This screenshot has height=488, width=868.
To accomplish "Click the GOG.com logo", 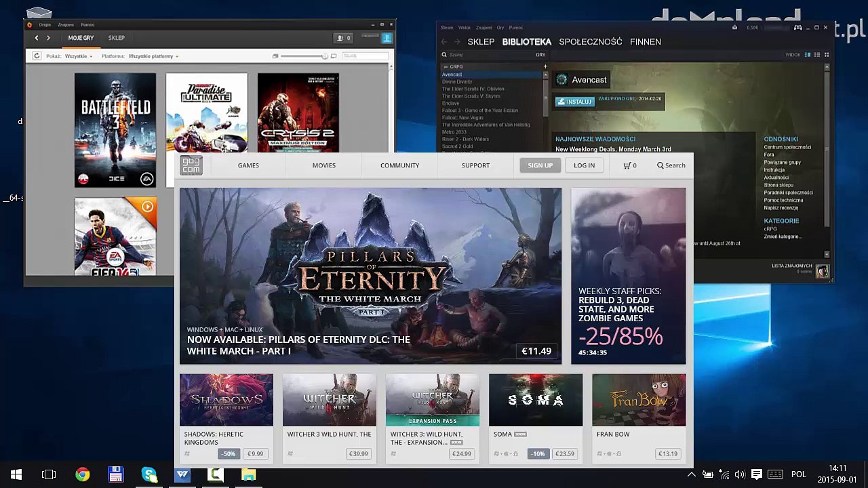I will coord(191,165).
